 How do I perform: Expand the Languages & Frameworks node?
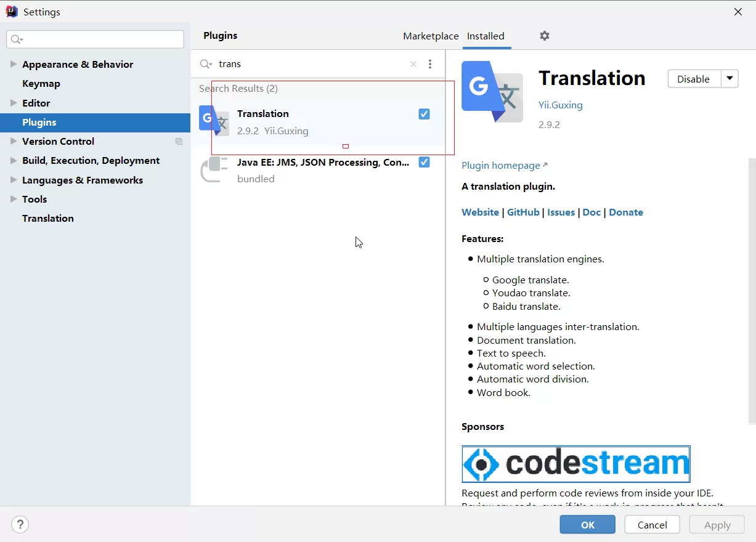tap(14, 180)
